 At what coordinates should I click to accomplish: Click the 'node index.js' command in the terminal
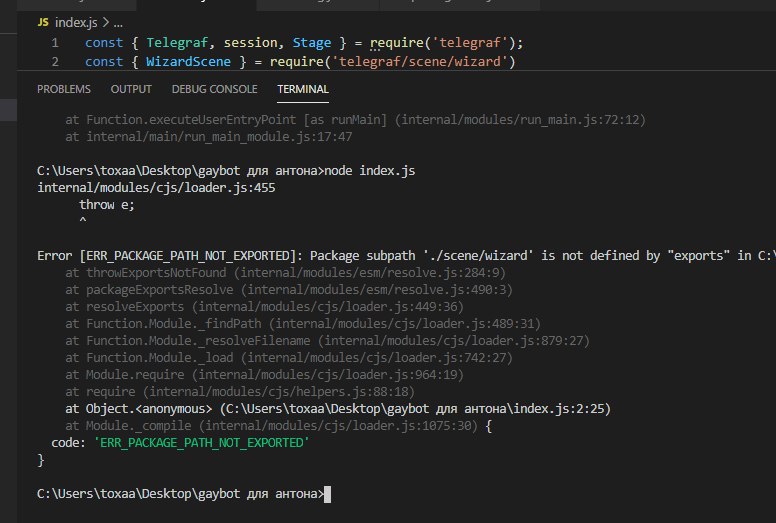pos(370,171)
